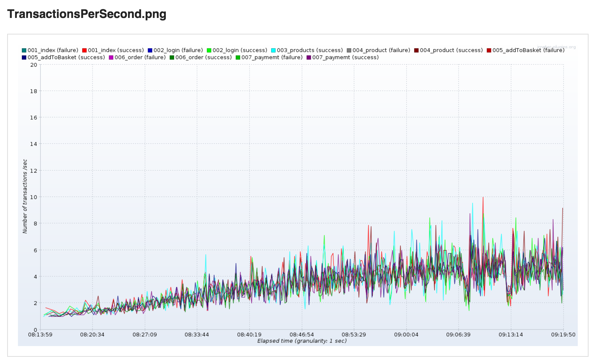Viewport: 595px width, 364px height.
Task: Click the 006_order (success) dark green swatch
Action: click(172, 57)
